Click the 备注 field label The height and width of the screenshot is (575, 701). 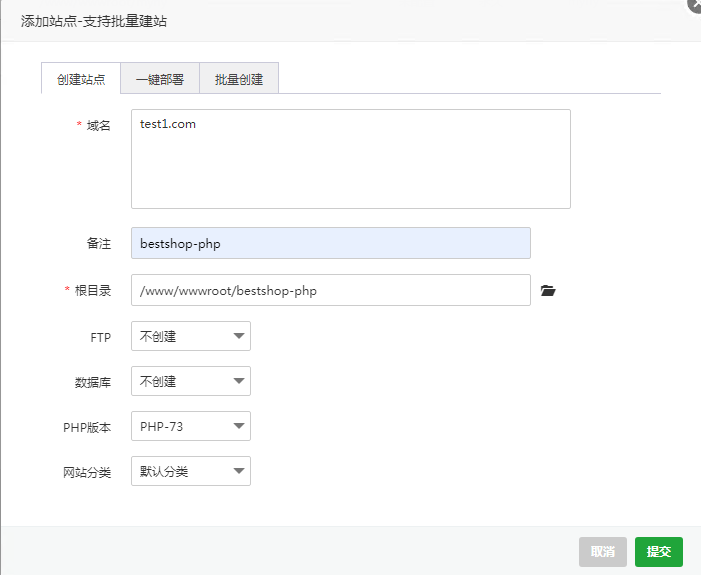[98, 244]
